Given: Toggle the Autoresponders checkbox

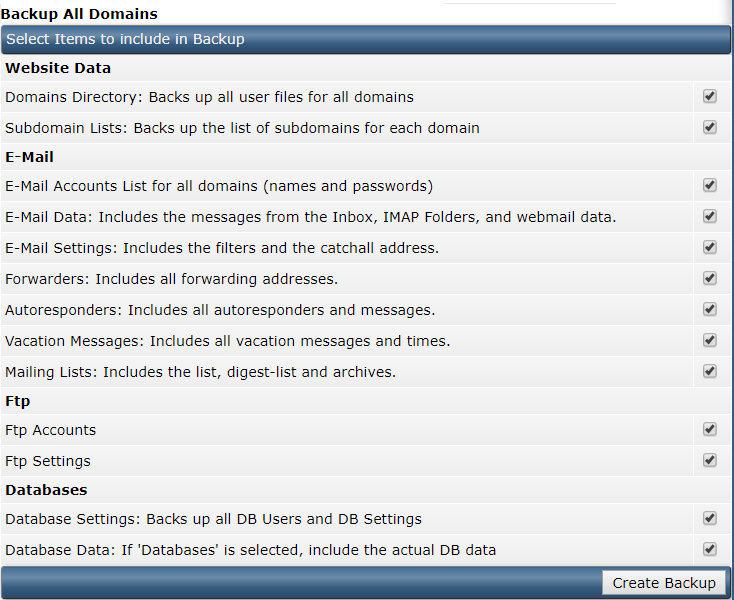Looking at the screenshot, I should (x=710, y=309).
